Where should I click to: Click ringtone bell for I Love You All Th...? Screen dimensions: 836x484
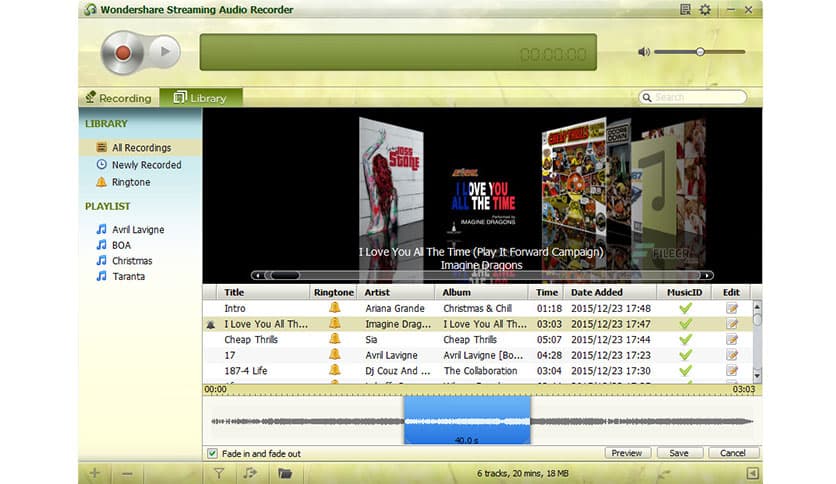pyautogui.click(x=334, y=323)
